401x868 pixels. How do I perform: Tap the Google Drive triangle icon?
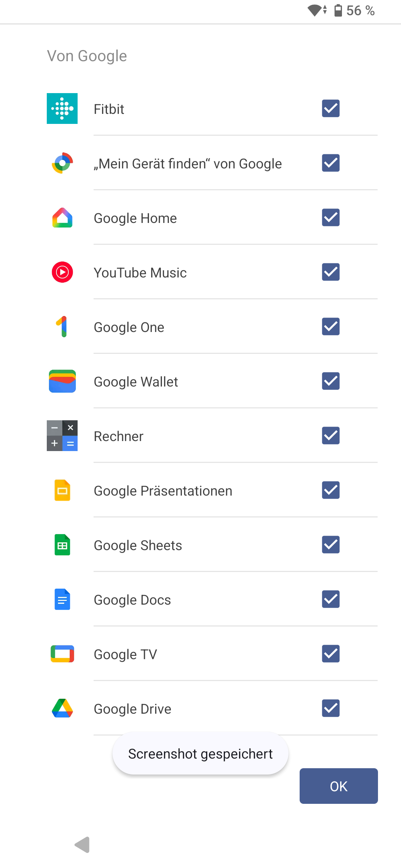[62, 708]
